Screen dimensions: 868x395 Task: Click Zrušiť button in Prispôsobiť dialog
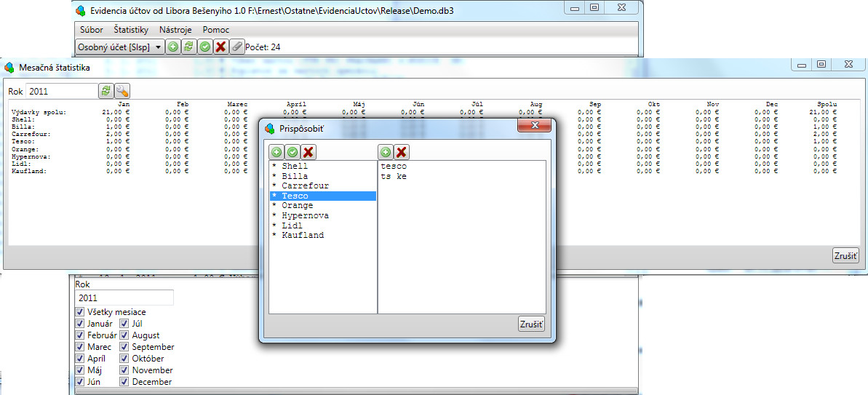coord(531,324)
